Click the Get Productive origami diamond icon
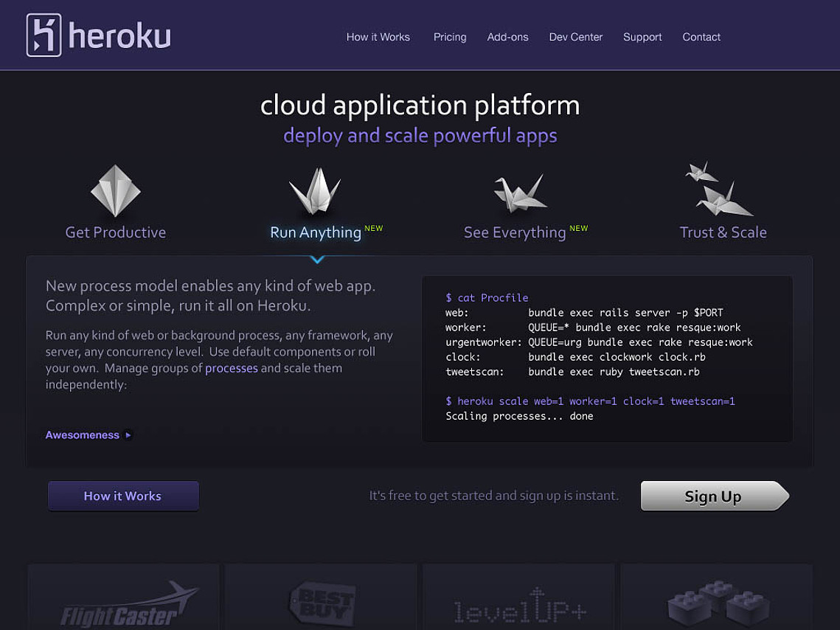 pos(116,191)
